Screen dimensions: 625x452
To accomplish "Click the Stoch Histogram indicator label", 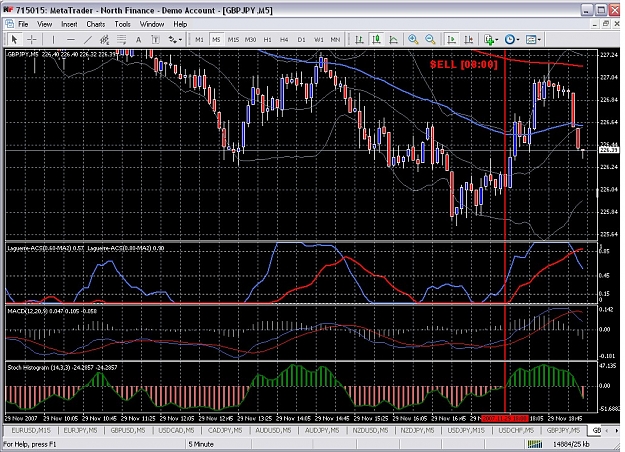I will point(62,367).
